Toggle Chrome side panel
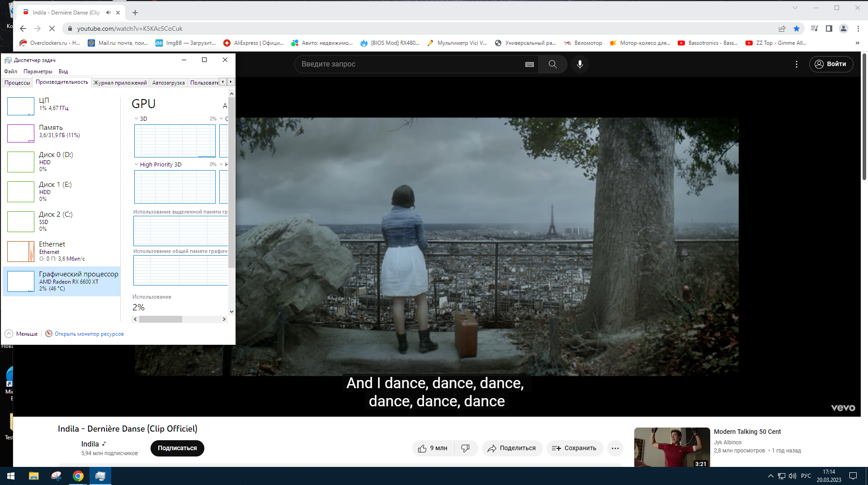The width and height of the screenshot is (868, 485). (x=829, y=29)
